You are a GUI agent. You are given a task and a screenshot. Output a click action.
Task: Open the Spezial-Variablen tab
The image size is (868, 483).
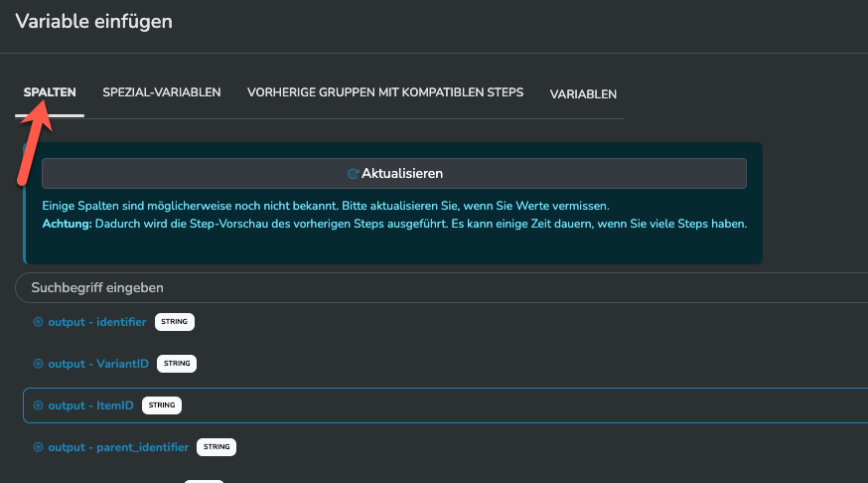coord(162,92)
